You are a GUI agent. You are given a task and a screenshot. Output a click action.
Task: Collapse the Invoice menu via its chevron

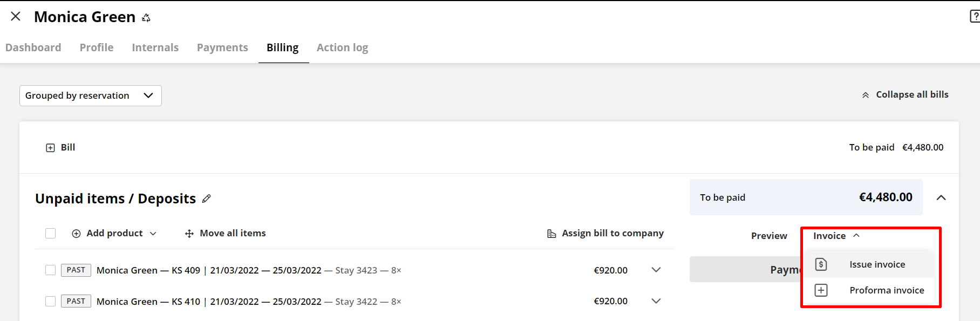pyautogui.click(x=857, y=236)
